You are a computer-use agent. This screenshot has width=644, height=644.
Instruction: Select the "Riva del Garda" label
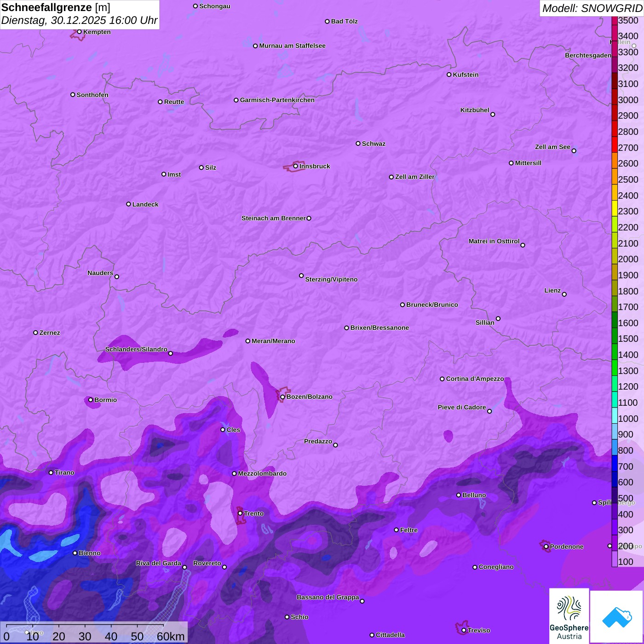(x=159, y=563)
